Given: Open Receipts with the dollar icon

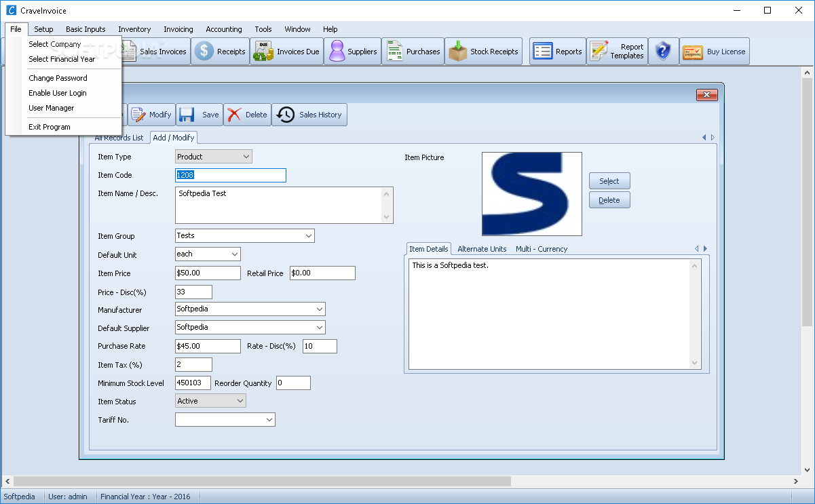Looking at the screenshot, I should click(x=220, y=52).
